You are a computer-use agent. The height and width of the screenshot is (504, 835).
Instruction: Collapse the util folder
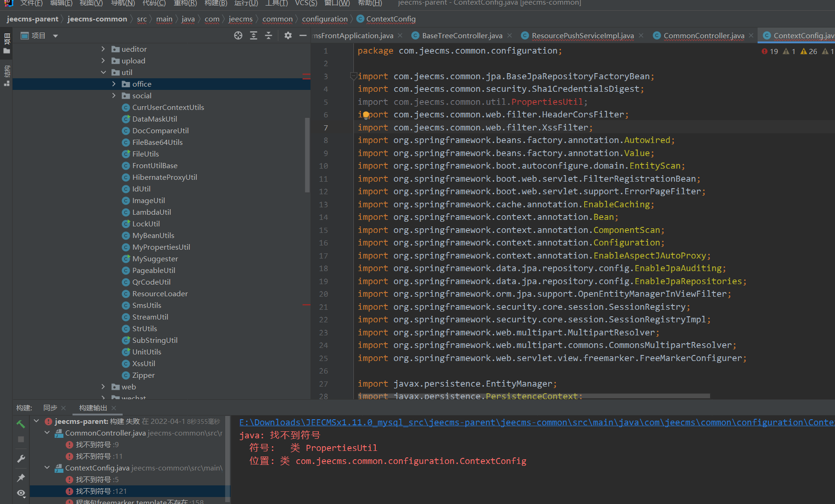[x=104, y=72]
